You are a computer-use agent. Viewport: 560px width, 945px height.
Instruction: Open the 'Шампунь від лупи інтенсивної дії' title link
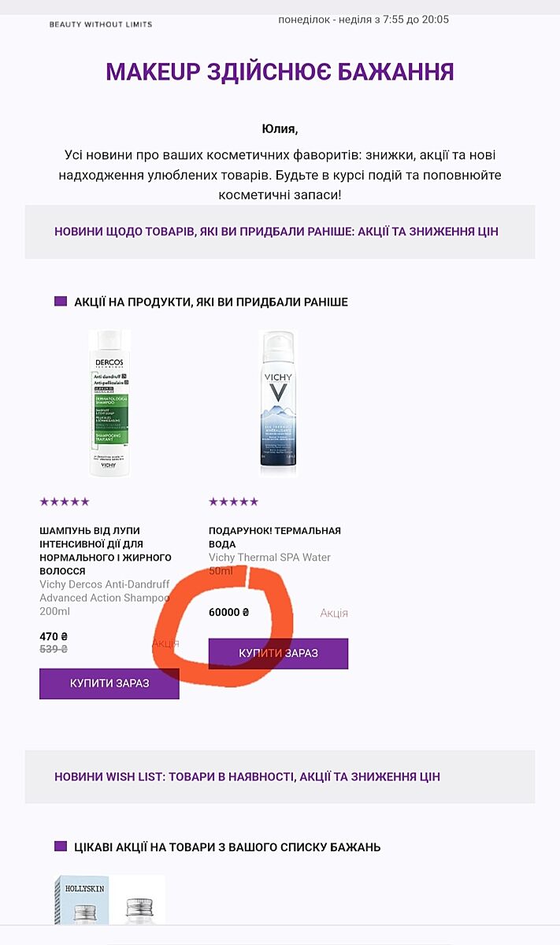click(106, 550)
